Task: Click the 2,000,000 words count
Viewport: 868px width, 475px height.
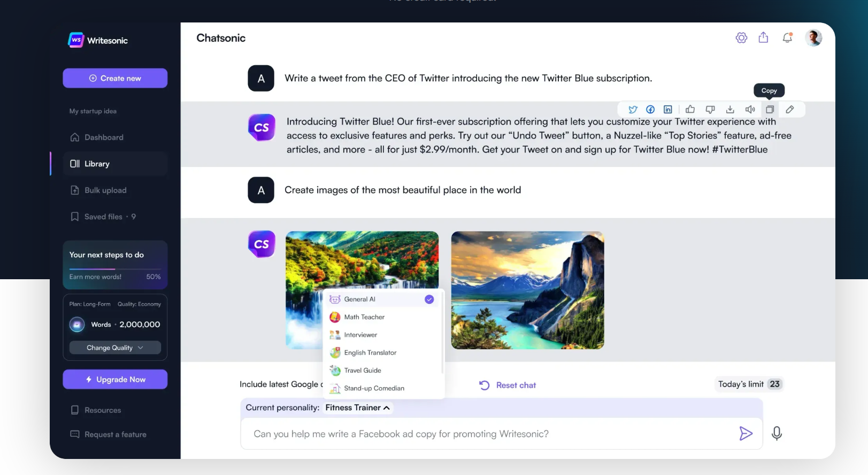Action: (140, 325)
